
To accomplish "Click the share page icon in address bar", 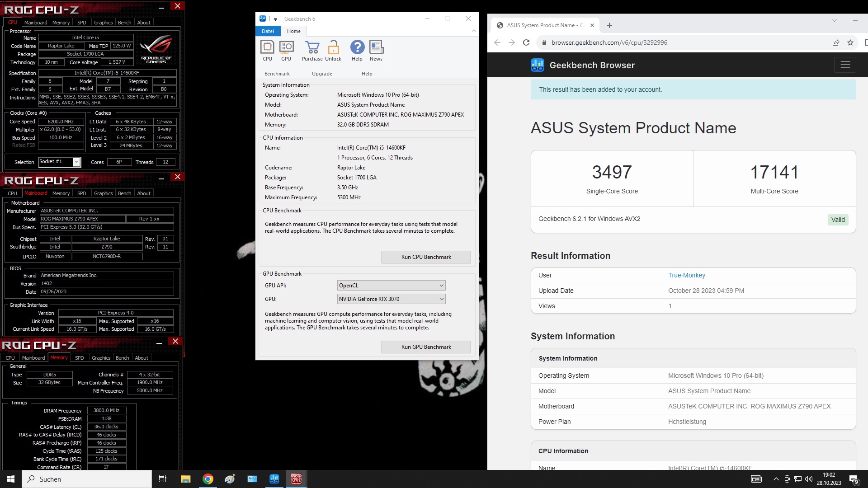I will 836,42.
